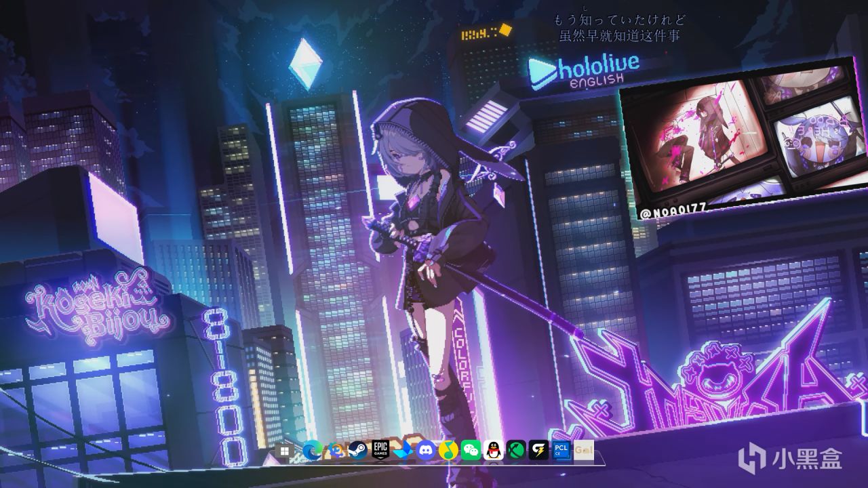Launch Microsoft Edge from the taskbar

312,450
